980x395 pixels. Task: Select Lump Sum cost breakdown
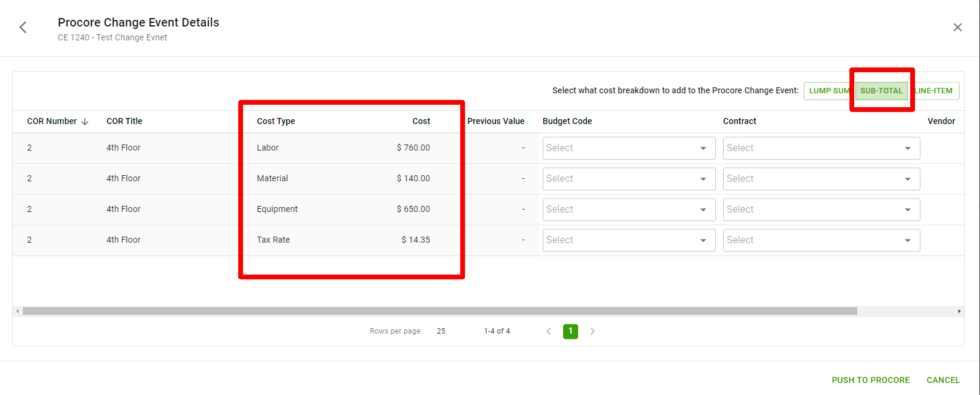pos(828,91)
